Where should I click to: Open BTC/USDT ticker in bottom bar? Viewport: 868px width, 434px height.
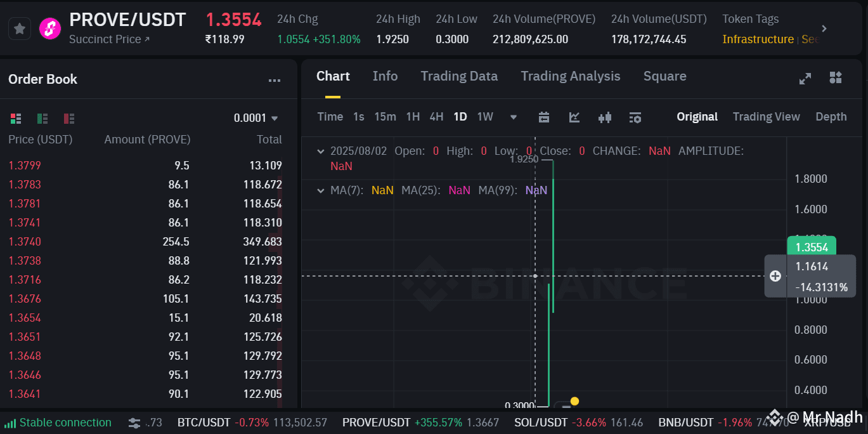[x=252, y=423]
